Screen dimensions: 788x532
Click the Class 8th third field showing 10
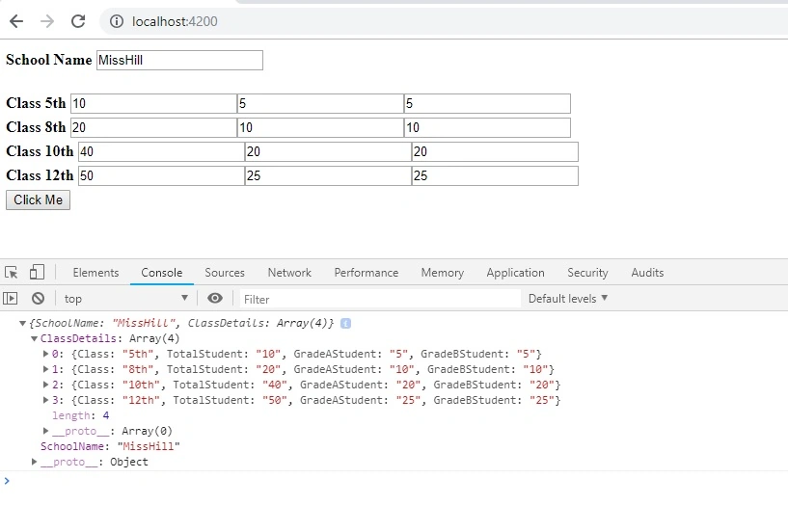(x=487, y=127)
